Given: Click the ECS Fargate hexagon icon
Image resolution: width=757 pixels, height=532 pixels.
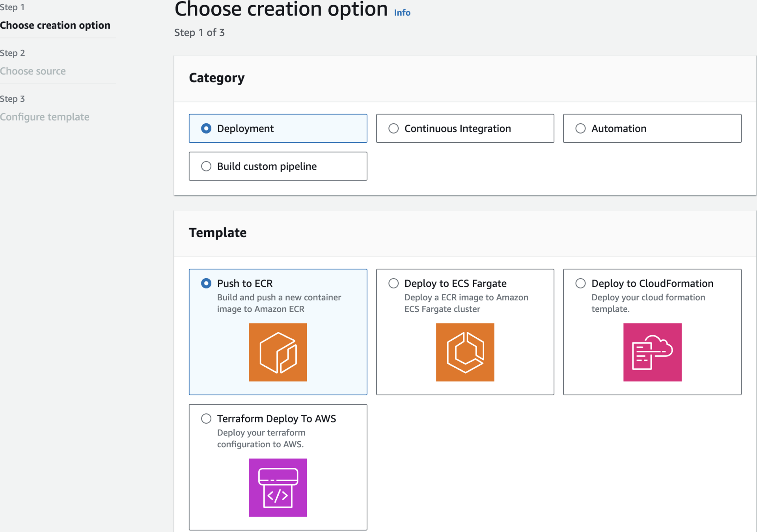Looking at the screenshot, I should (465, 352).
